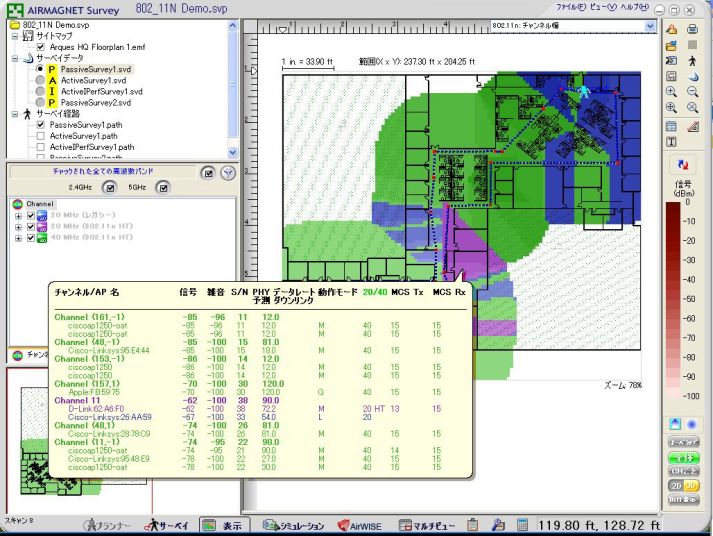
Task: Uncheck 20 MHz legacy channel checkbox
Action: coord(31,215)
